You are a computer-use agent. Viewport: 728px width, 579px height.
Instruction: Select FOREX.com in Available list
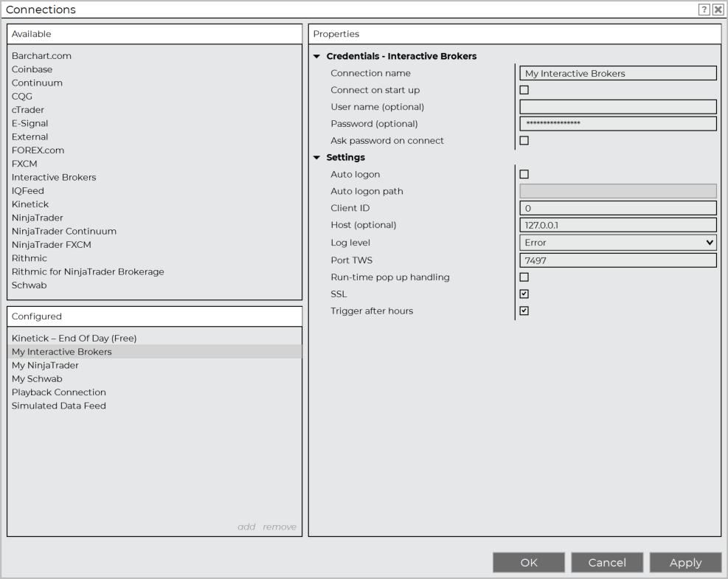[38, 150]
